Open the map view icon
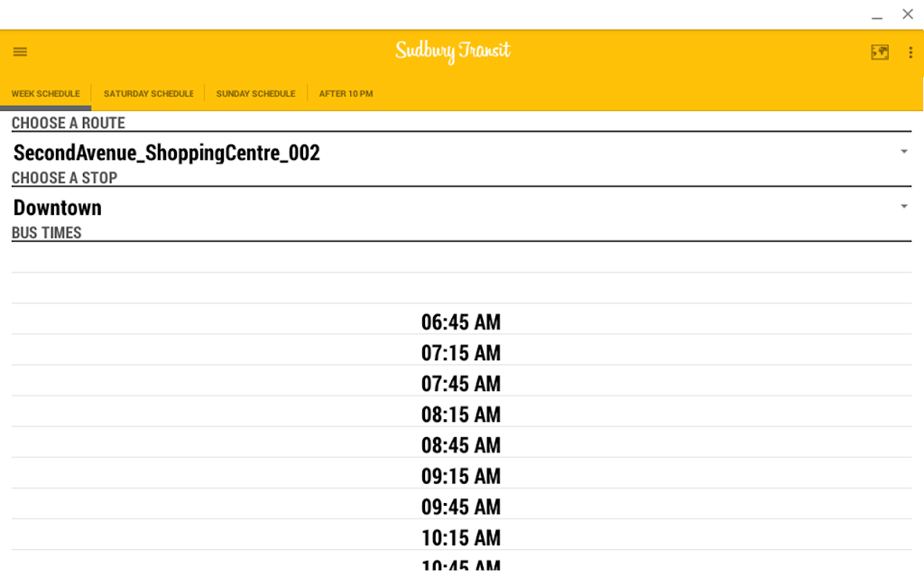 880,52
